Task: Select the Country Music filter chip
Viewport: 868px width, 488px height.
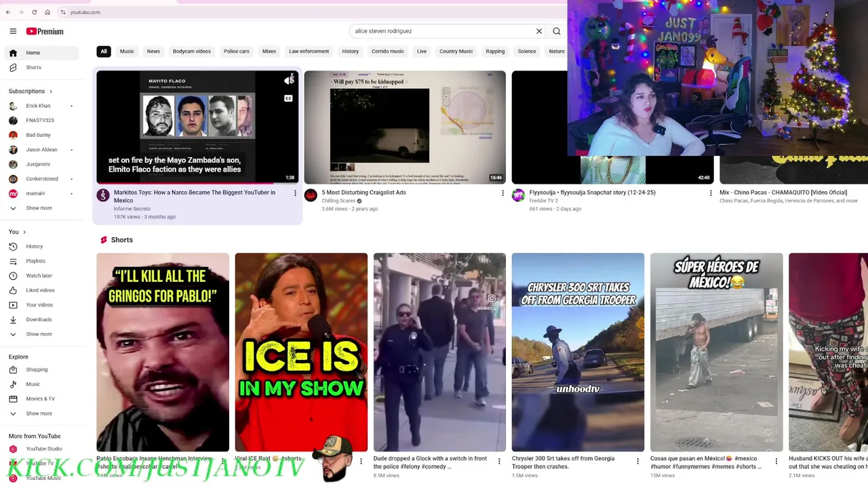Action: coord(456,52)
